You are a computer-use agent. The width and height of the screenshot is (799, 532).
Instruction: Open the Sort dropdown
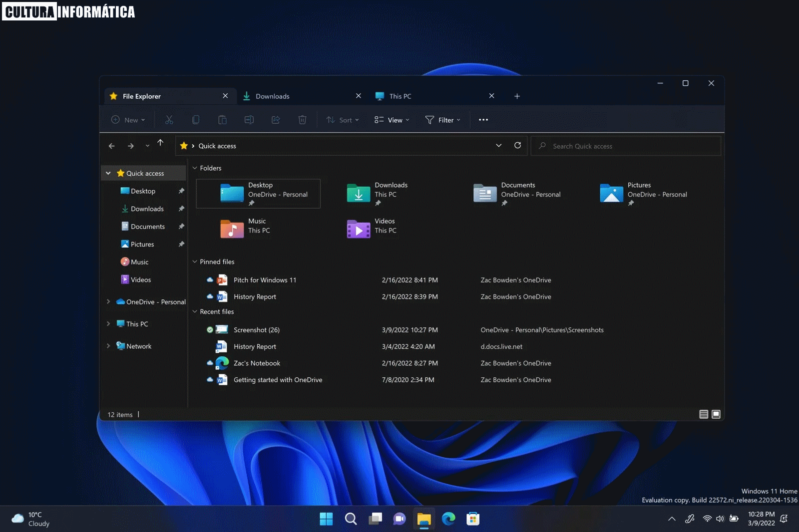[x=343, y=120]
